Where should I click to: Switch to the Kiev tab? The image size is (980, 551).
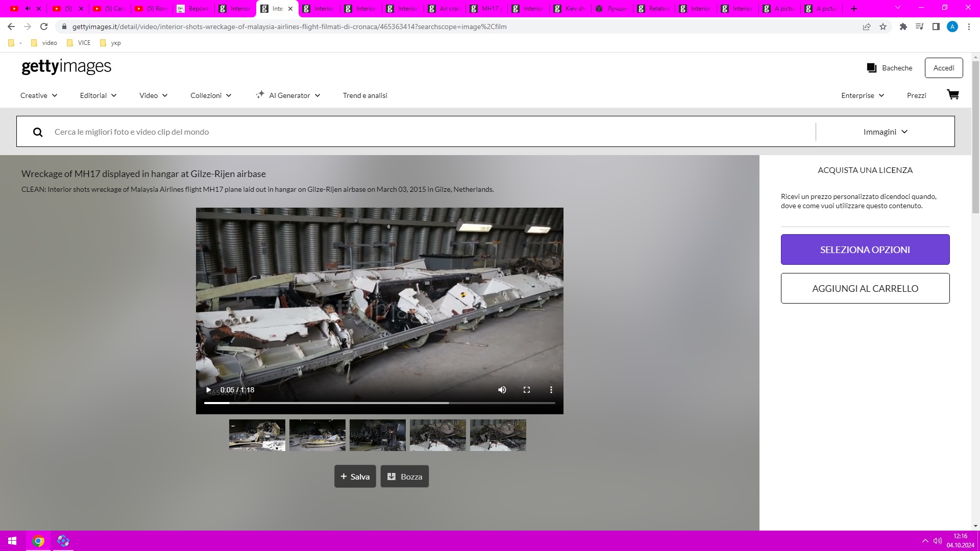click(570, 9)
